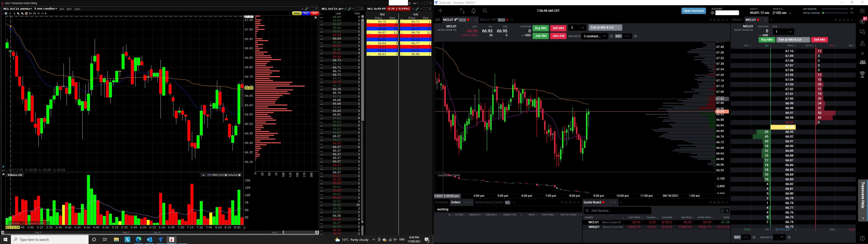Open the 5 min candles timeframe dropdown

point(45,9)
